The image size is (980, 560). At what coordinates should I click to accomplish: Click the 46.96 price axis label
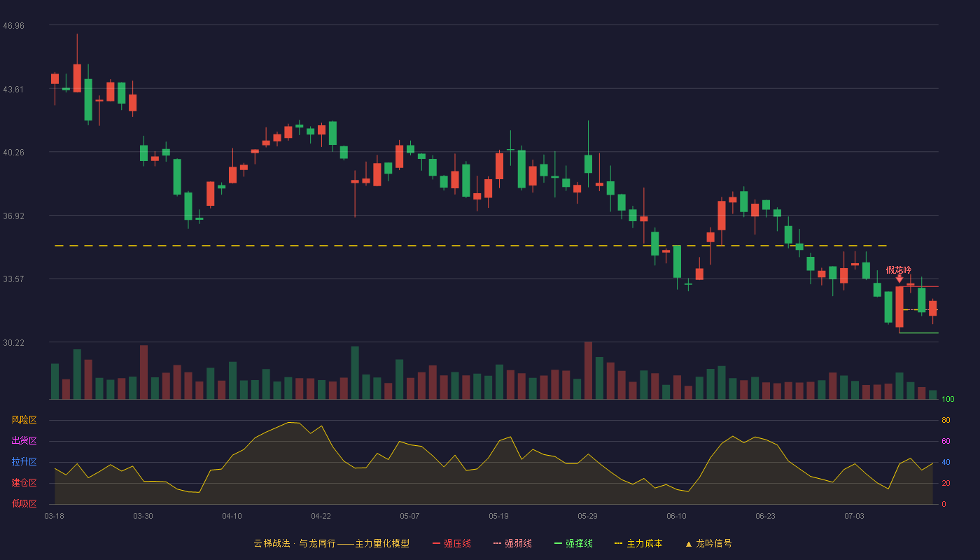click(13, 25)
